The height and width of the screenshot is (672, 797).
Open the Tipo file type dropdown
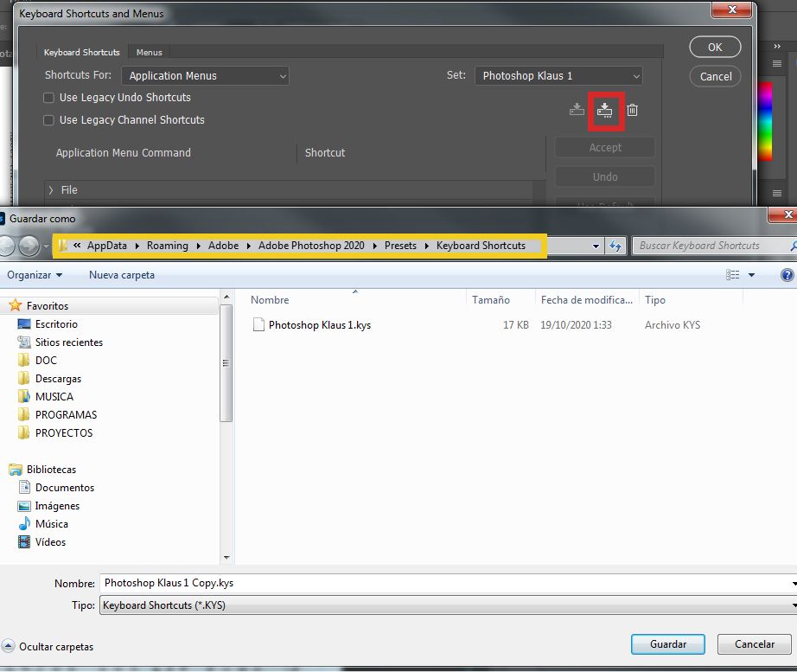(x=448, y=605)
